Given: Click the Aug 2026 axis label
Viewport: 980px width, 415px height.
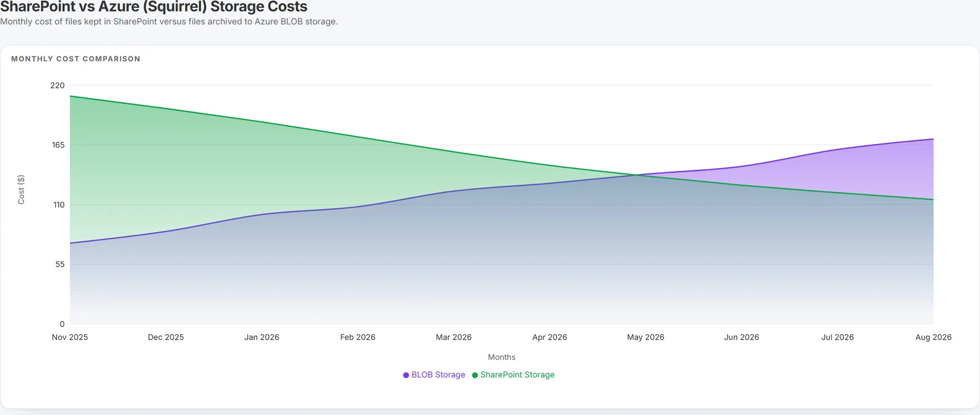Looking at the screenshot, I should point(933,337).
